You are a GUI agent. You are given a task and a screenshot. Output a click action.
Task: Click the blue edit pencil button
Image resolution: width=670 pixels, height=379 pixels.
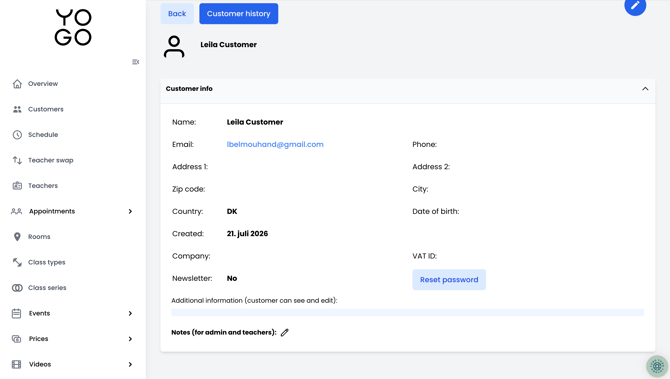click(x=635, y=6)
